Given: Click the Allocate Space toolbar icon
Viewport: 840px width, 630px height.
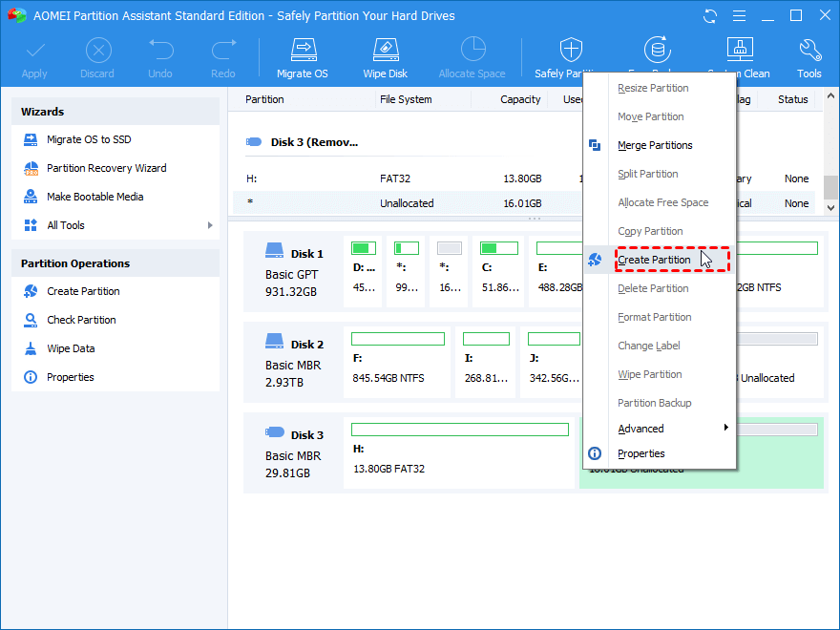Looking at the screenshot, I should point(472,50).
